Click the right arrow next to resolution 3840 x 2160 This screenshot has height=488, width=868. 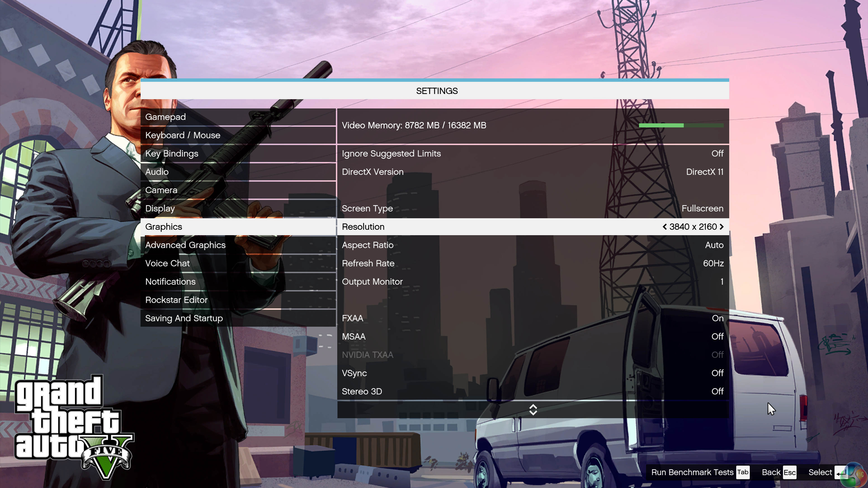point(722,227)
